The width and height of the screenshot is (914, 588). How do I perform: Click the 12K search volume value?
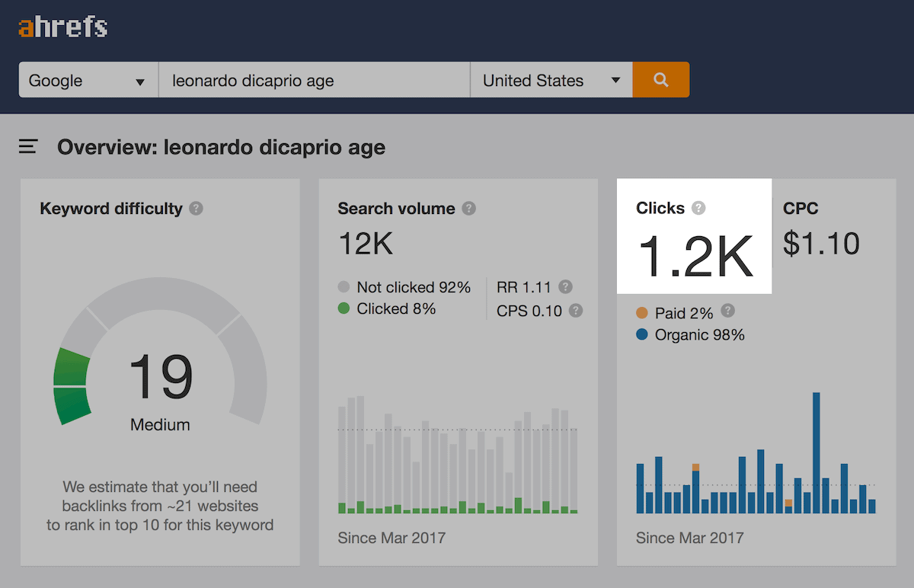(x=366, y=244)
